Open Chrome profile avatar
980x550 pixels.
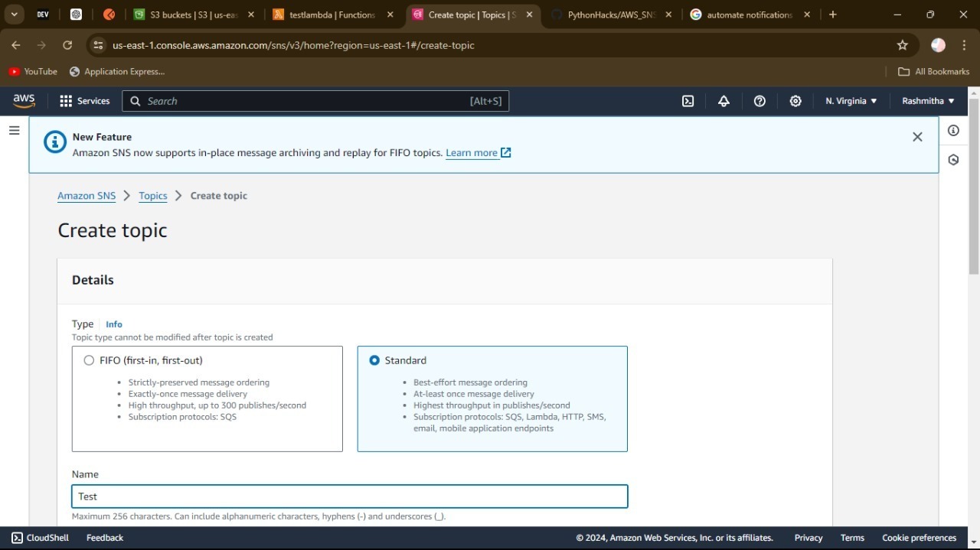pyautogui.click(x=938, y=45)
